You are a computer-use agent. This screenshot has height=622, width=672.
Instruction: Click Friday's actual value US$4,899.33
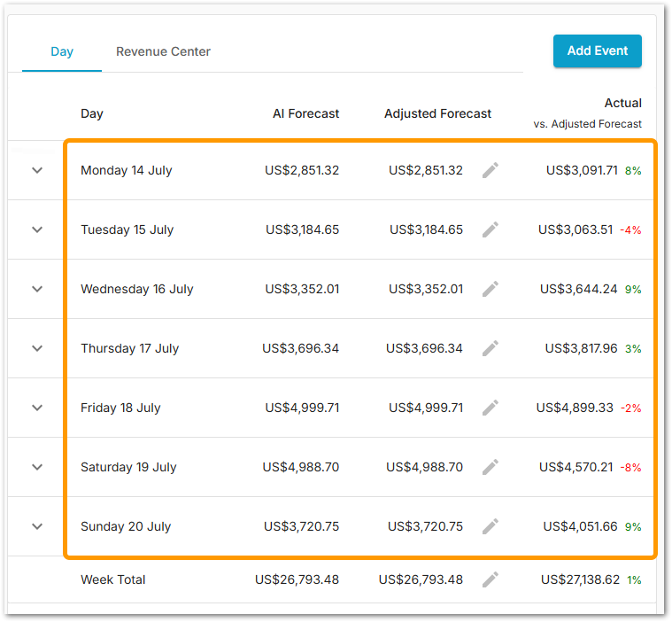(575, 408)
